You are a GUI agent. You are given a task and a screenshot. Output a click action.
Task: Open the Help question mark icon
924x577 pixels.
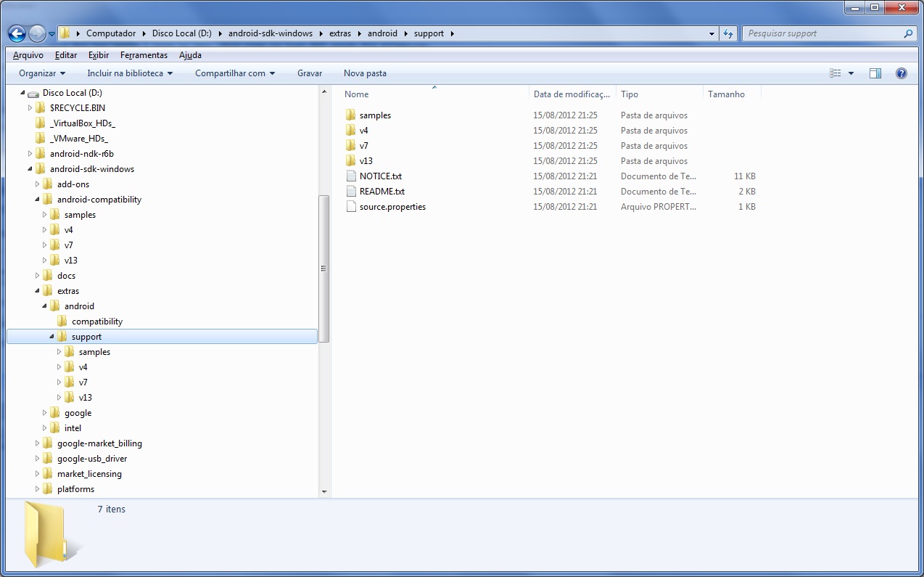pos(901,73)
